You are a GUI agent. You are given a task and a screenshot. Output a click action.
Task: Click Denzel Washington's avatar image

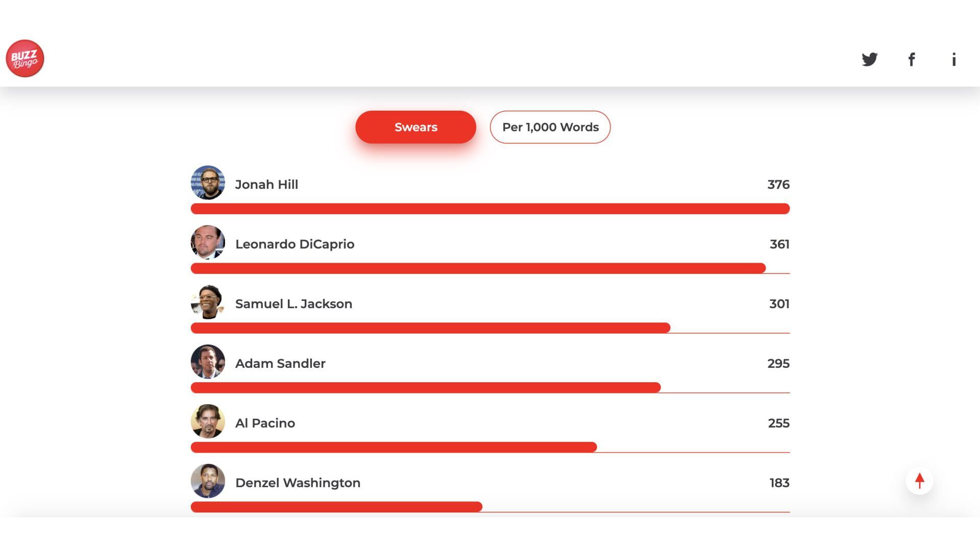(x=208, y=481)
